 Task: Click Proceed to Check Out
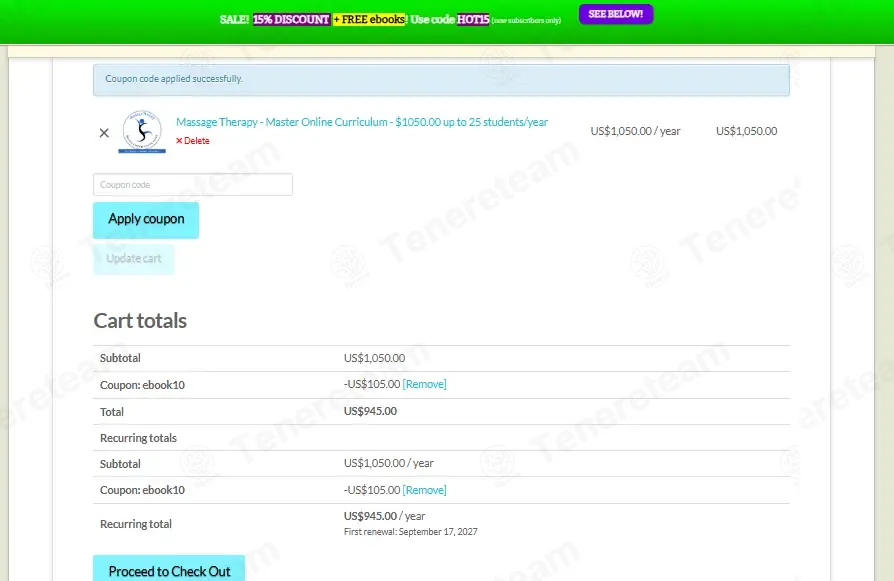[x=169, y=569]
